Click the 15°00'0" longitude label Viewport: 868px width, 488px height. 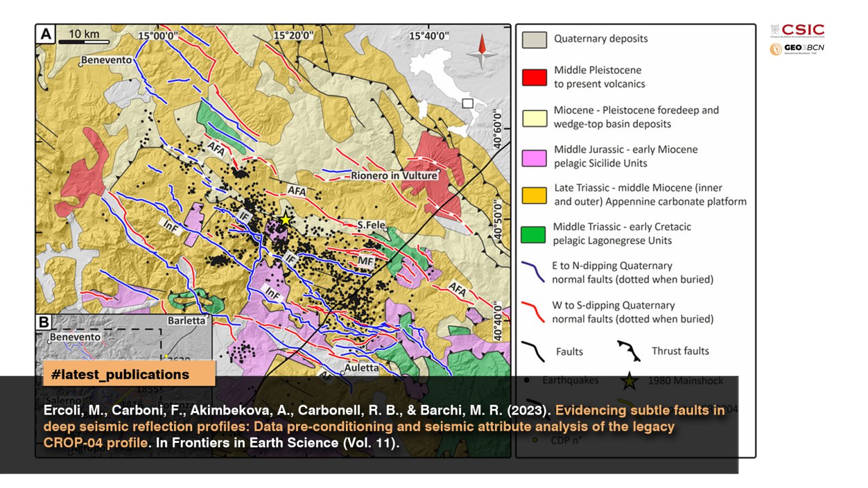click(158, 36)
